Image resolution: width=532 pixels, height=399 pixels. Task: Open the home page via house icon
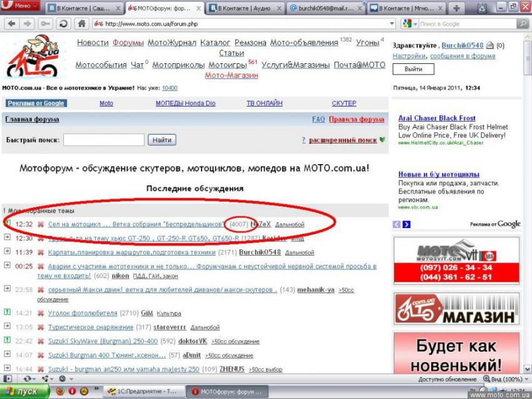tap(81, 24)
